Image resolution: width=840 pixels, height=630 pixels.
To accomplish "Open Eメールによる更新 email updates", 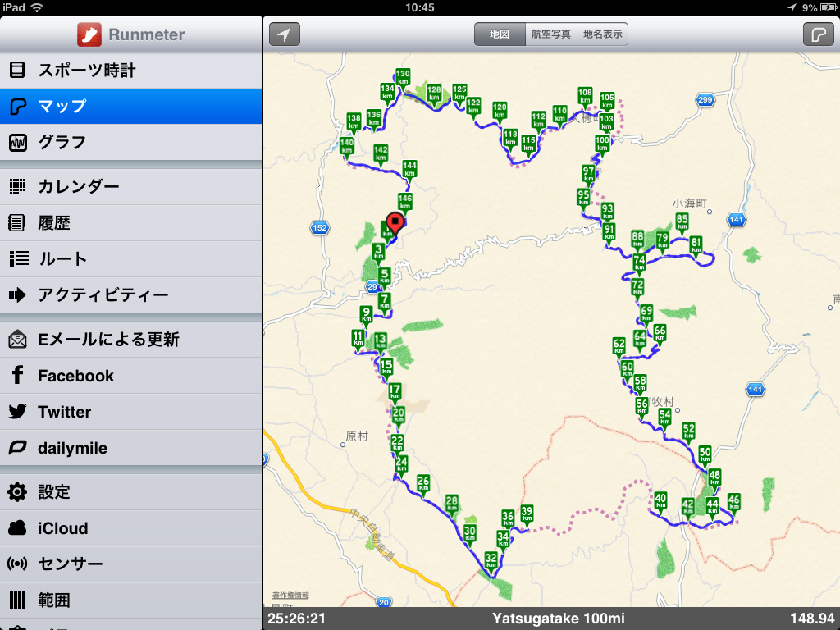I will coord(131,340).
